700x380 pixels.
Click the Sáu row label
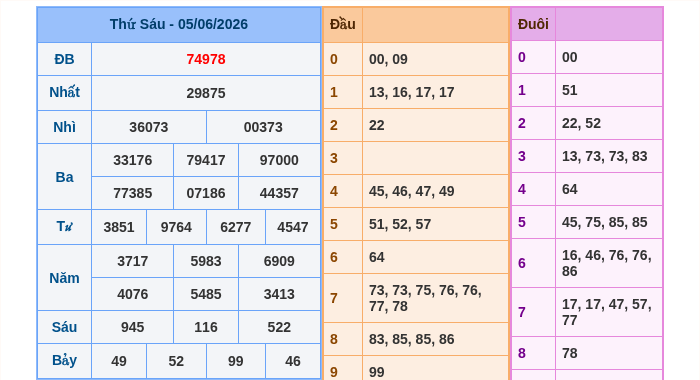point(64,327)
